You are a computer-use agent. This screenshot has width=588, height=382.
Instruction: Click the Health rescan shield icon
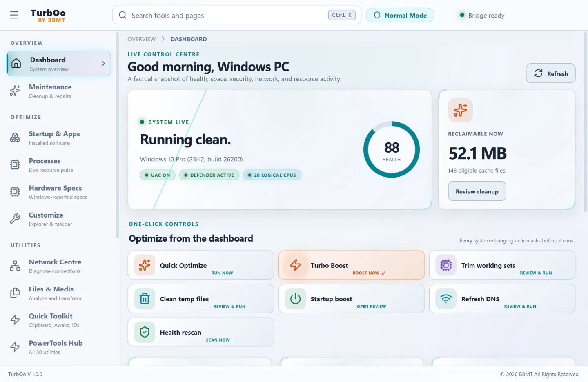click(x=145, y=332)
